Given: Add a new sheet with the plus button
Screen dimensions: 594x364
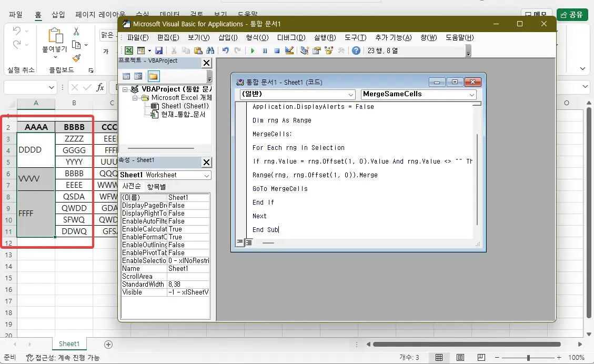Looking at the screenshot, I should [108, 345].
